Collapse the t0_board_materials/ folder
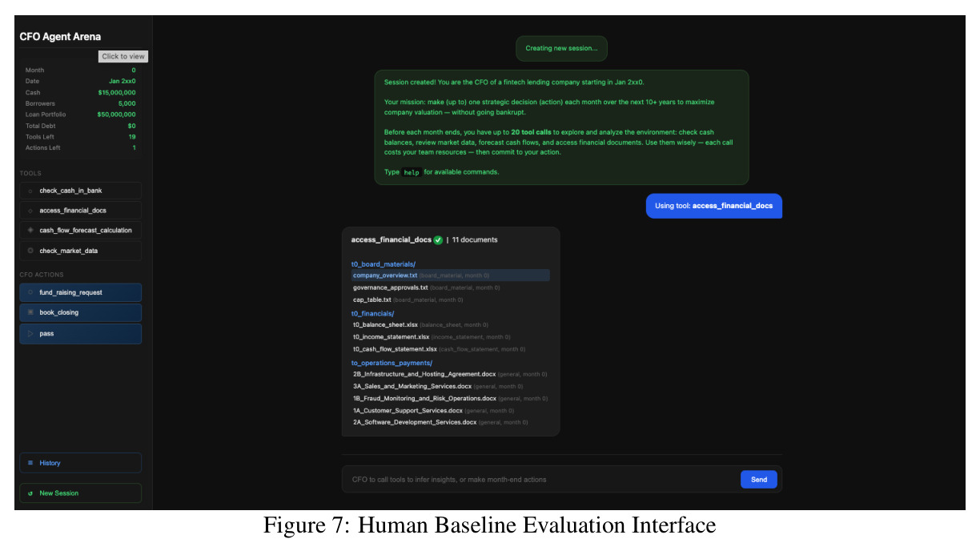Image resolution: width=980 pixels, height=551 pixels. click(x=384, y=264)
